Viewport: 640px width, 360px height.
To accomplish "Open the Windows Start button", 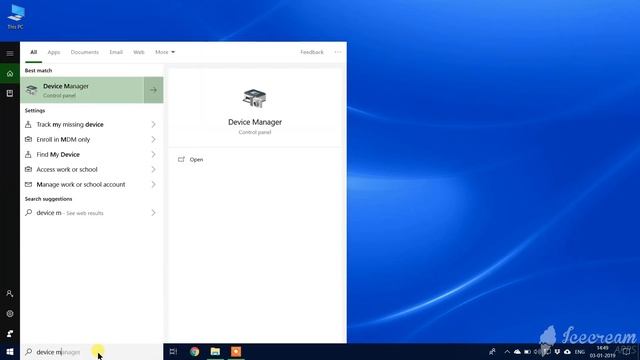I will (x=10, y=351).
